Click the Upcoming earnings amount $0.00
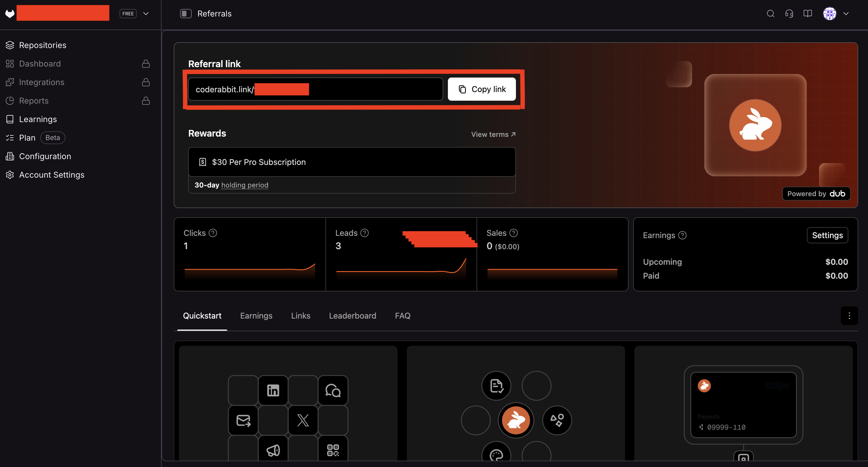Screen dimensions: 868x467 (836, 262)
